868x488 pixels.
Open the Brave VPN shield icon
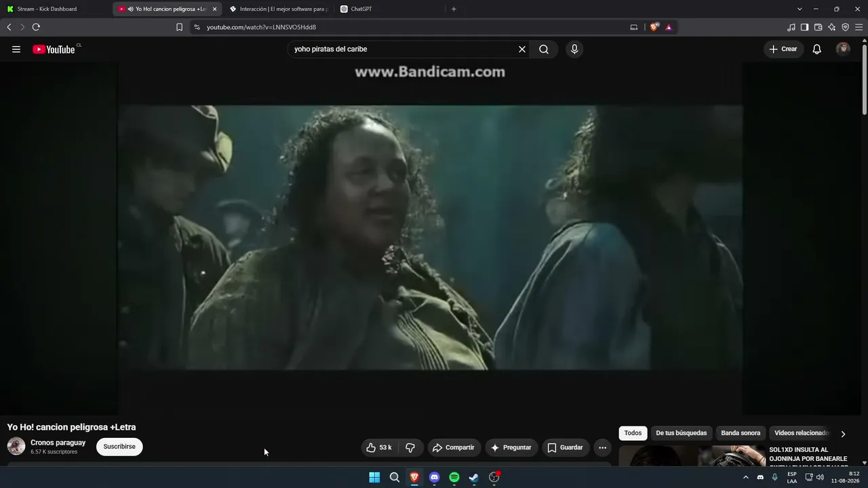pyautogui.click(x=845, y=27)
